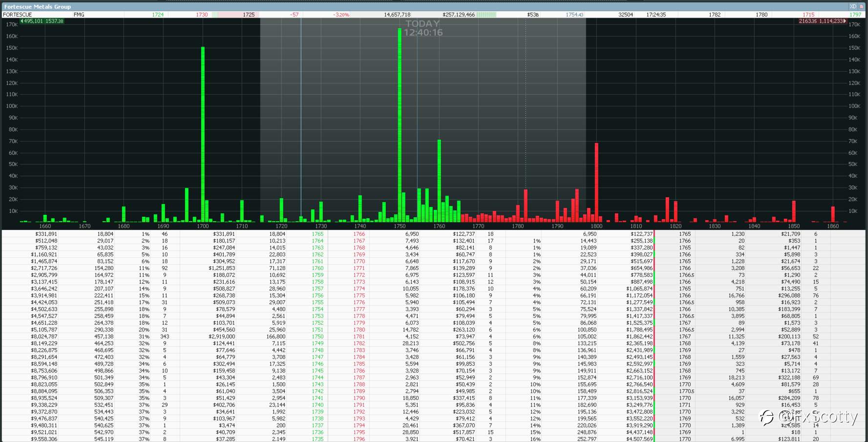Select bid price 1765 in depth table

tap(318, 234)
